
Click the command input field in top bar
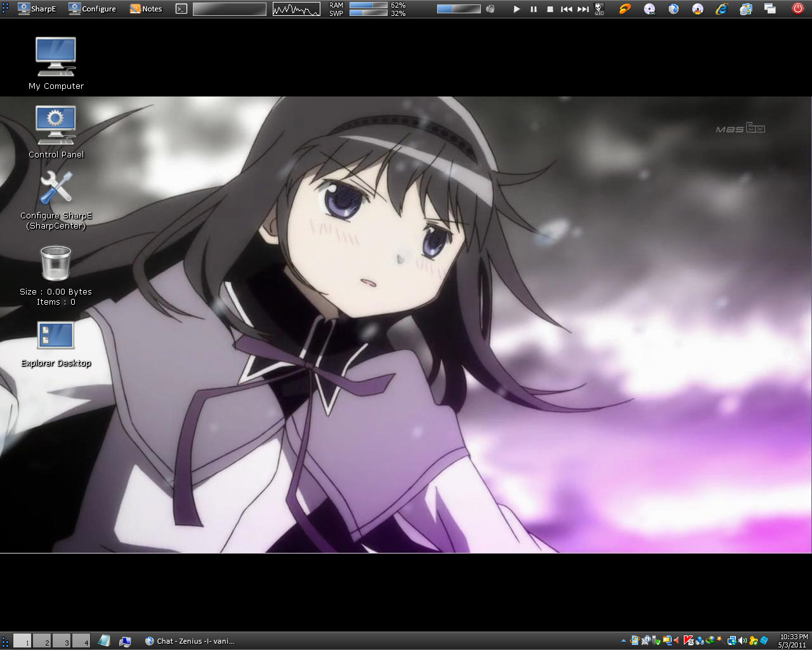tap(230, 9)
